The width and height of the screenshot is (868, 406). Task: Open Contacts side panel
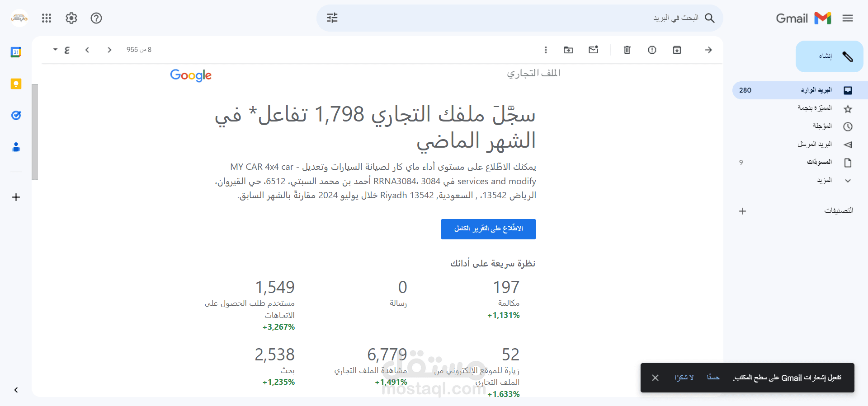16,147
